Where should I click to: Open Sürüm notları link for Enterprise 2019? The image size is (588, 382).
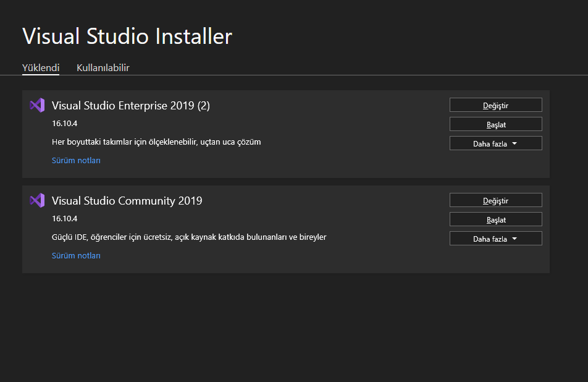click(x=76, y=161)
